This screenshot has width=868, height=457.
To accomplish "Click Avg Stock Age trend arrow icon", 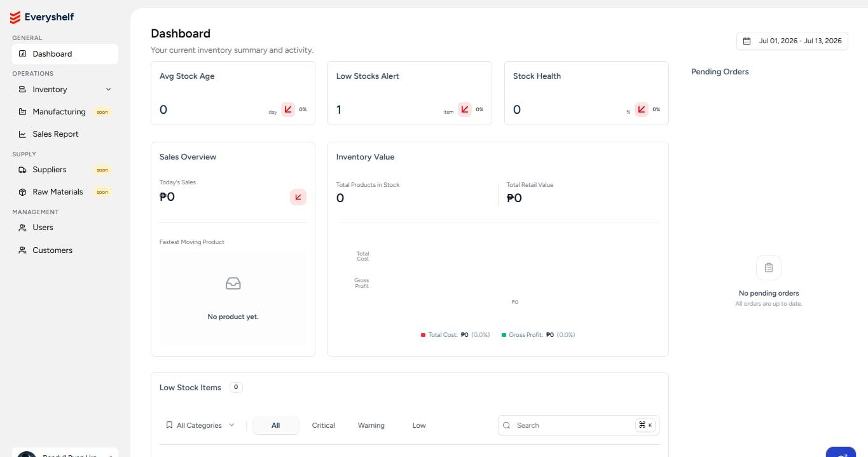I will [x=288, y=109].
